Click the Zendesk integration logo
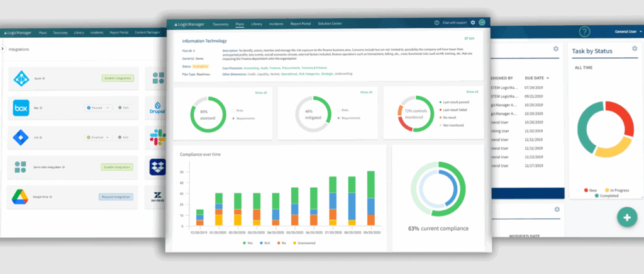The image size is (644, 274). tap(158, 197)
